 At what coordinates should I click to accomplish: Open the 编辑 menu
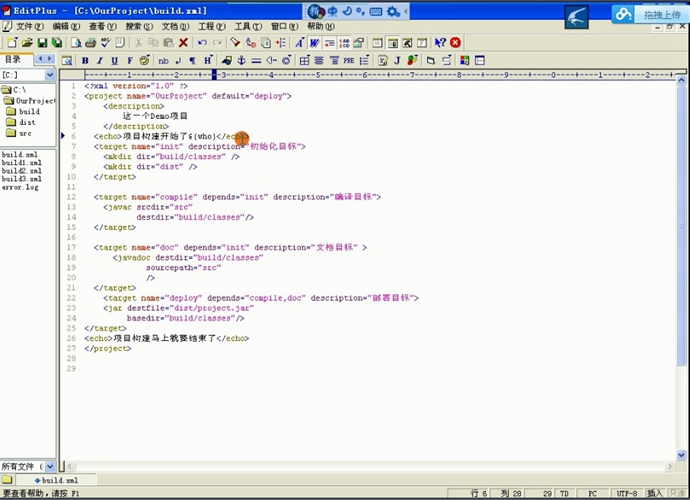point(66,26)
